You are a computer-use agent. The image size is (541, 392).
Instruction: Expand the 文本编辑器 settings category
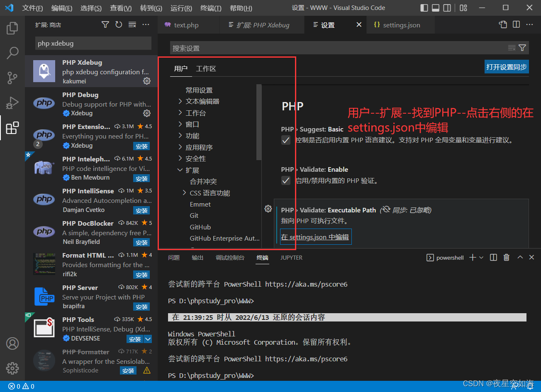pyautogui.click(x=180, y=101)
